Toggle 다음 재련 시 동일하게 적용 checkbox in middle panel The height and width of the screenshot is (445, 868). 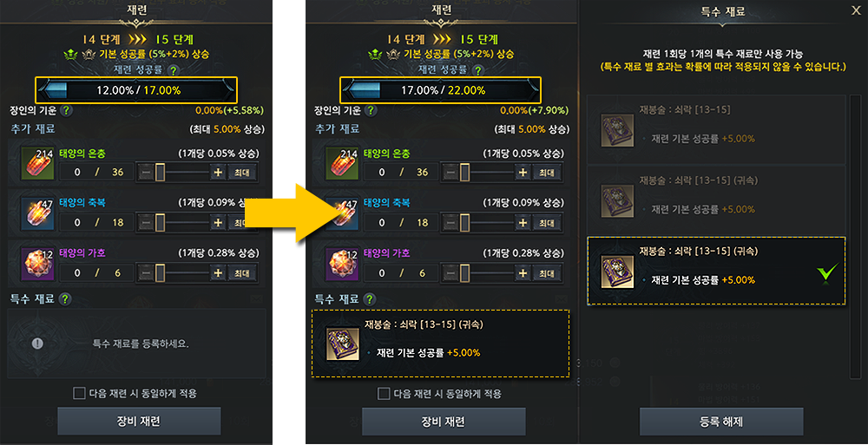click(x=384, y=394)
